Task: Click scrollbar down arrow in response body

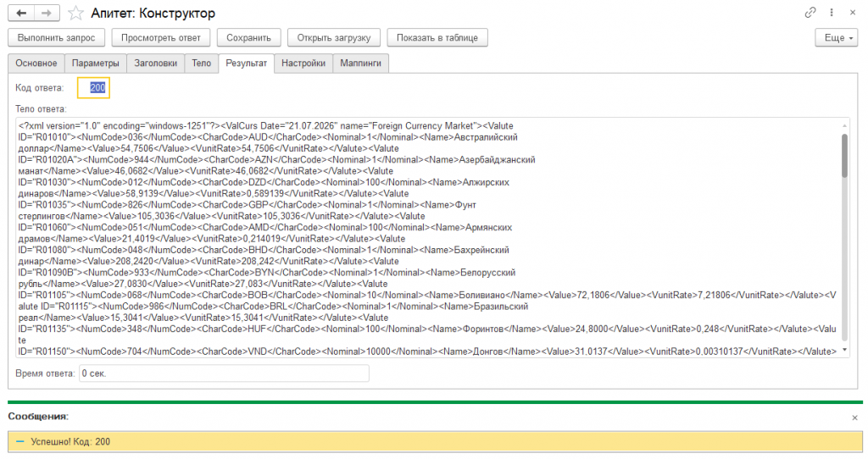Action: [845, 350]
